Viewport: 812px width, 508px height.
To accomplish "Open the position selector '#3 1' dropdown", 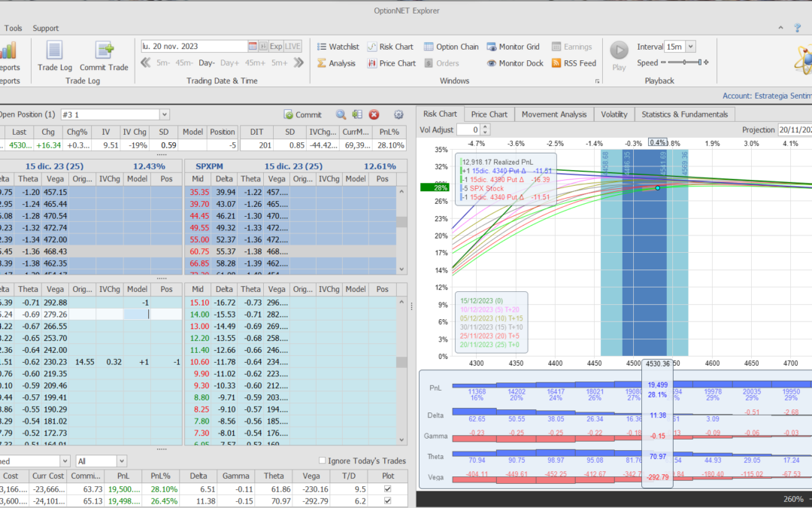I will click(x=165, y=114).
